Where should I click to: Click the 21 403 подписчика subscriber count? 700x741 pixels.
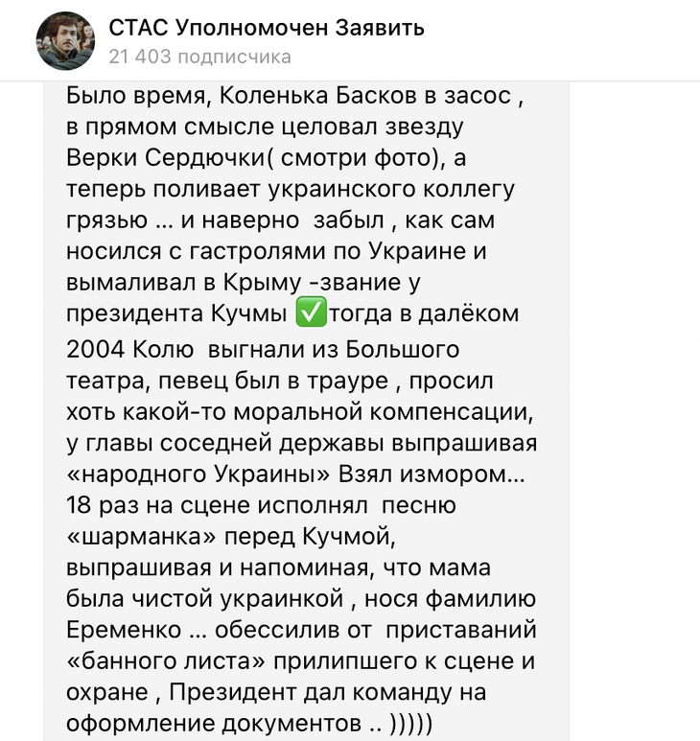point(199,57)
